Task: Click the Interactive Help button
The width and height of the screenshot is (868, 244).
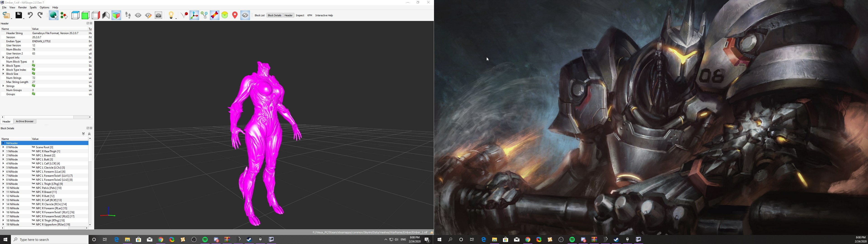Action: (x=324, y=16)
